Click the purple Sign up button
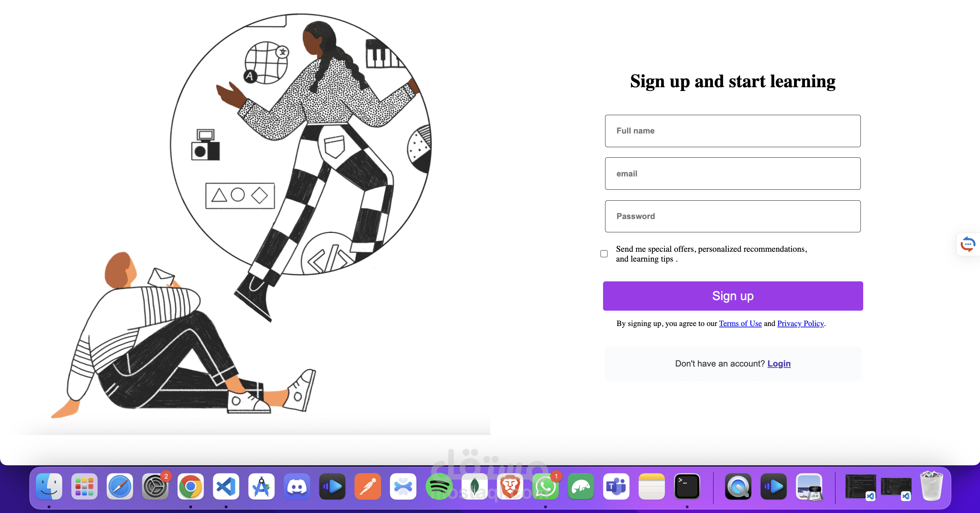 (x=733, y=296)
